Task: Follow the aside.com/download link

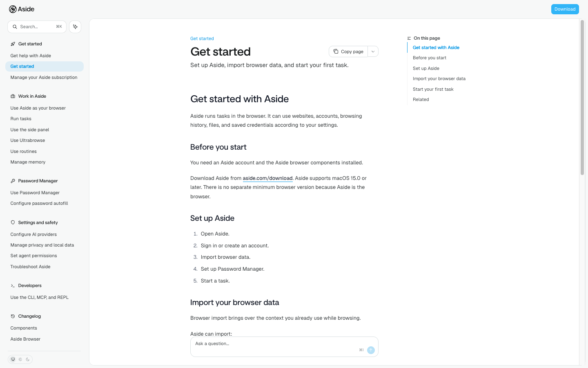Action: [267, 178]
